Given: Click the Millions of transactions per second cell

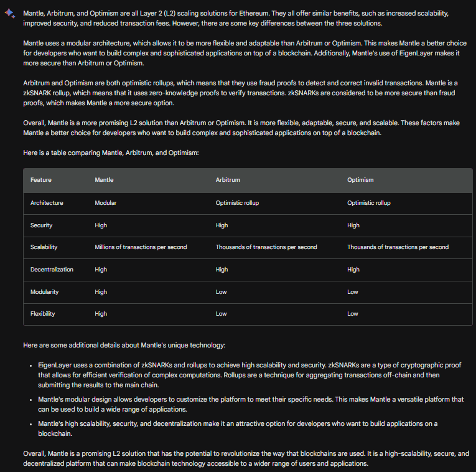Looking at the screenshot, I should pos(141,247).
